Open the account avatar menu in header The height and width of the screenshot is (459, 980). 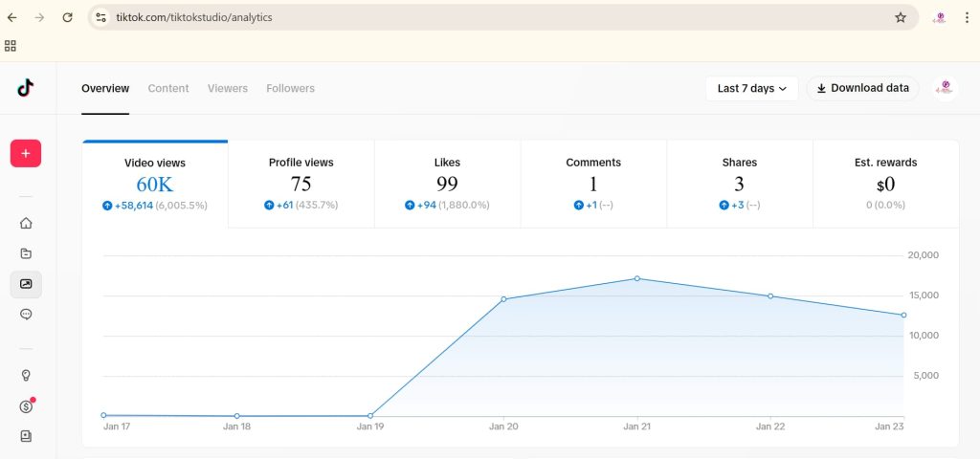(946, 88)
